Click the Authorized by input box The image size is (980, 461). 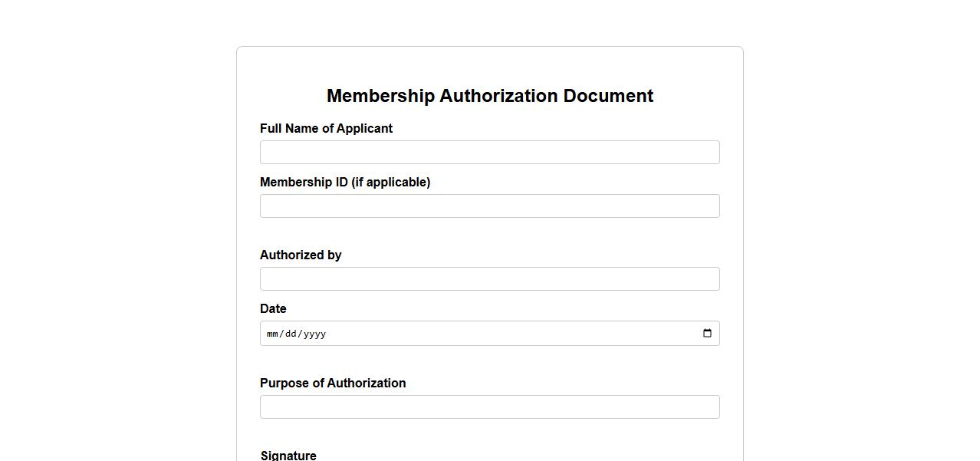click(489, 278)
